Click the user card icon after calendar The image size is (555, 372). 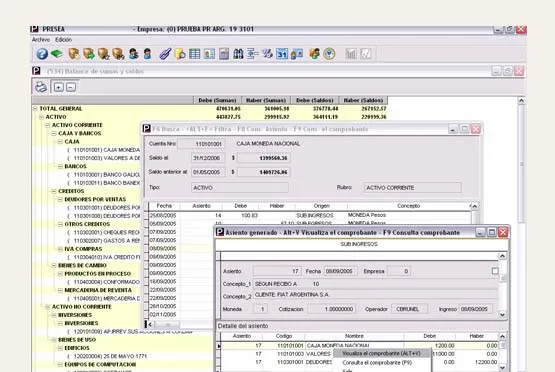(297, 54)
